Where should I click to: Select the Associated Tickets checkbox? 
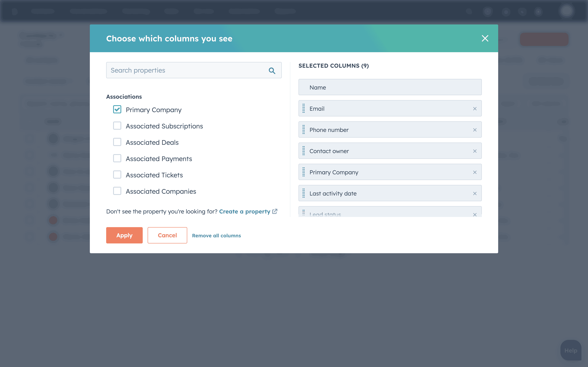coord(117,175)
